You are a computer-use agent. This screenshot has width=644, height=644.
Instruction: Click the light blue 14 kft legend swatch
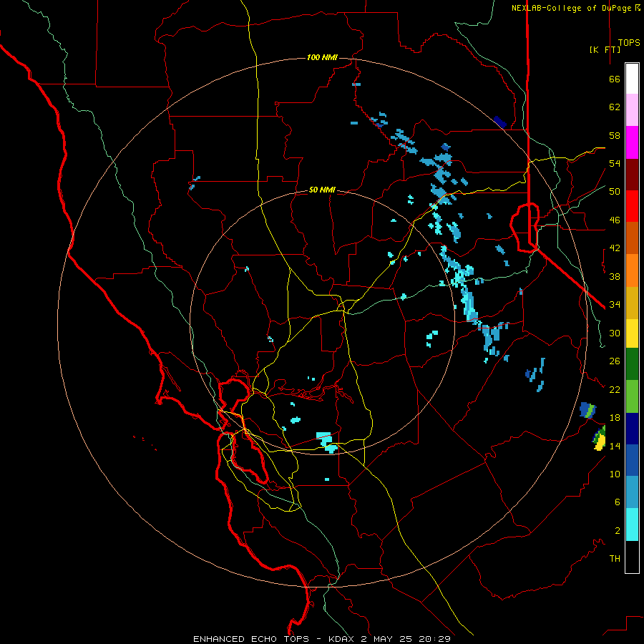[x=632, y=492]
